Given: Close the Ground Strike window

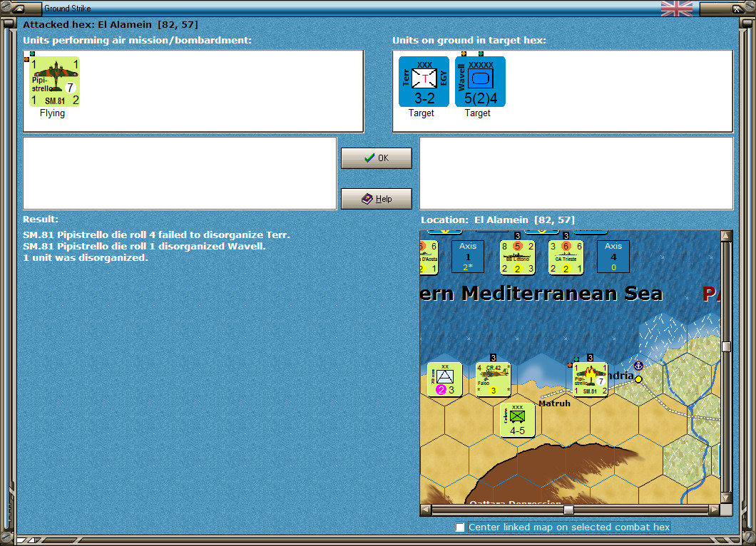Looking at the screenshot, I should point(737,8).
